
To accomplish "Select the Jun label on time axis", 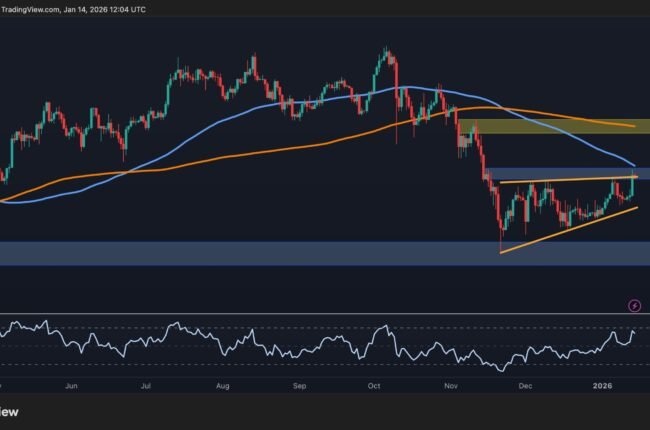I will [69, 384].
